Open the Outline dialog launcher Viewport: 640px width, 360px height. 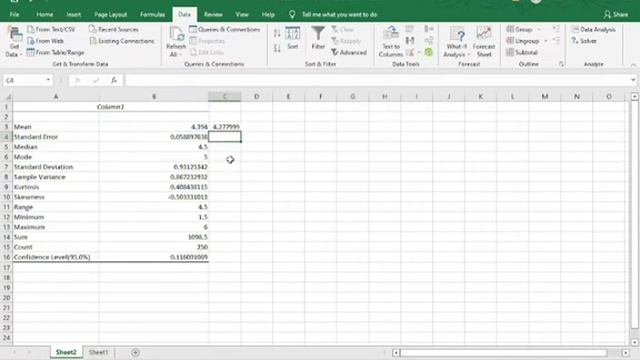pos(561,64)
